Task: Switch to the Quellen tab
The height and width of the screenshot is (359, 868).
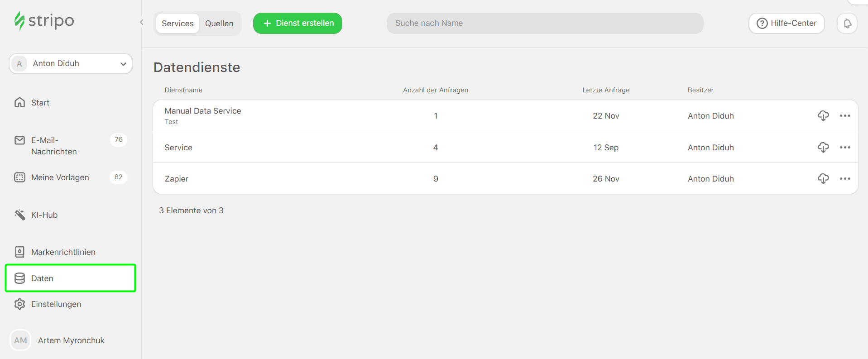Action: (219, 24)
